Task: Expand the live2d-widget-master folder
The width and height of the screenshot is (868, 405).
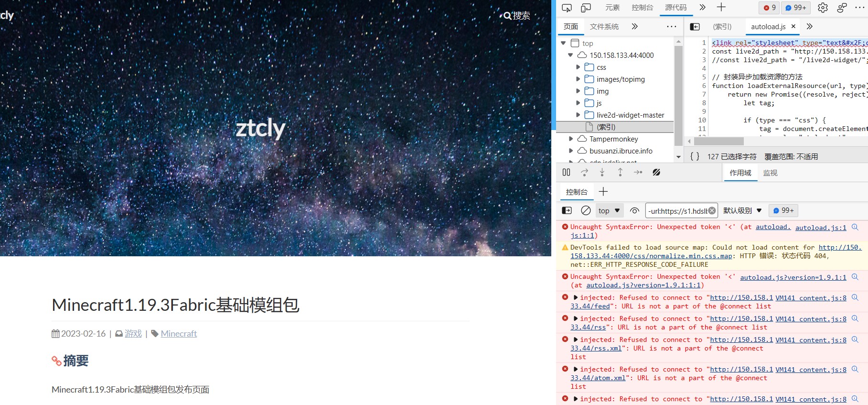Action: 578,115
